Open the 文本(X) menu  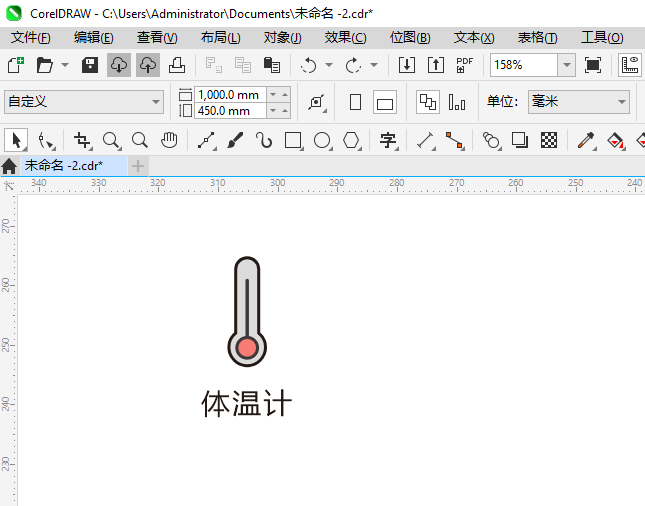point(474,38)
